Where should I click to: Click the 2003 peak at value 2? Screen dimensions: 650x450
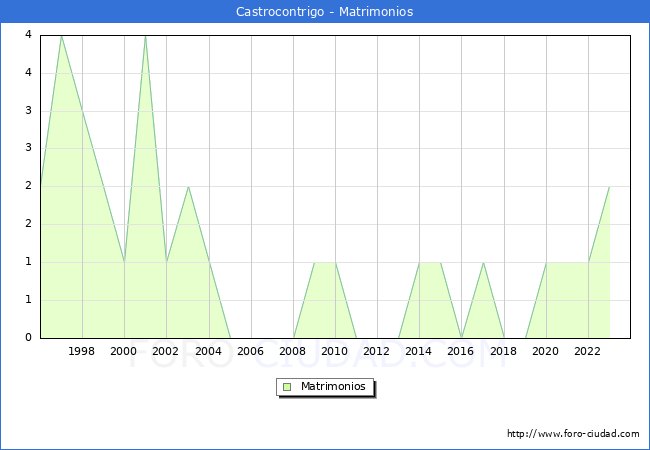189,187
